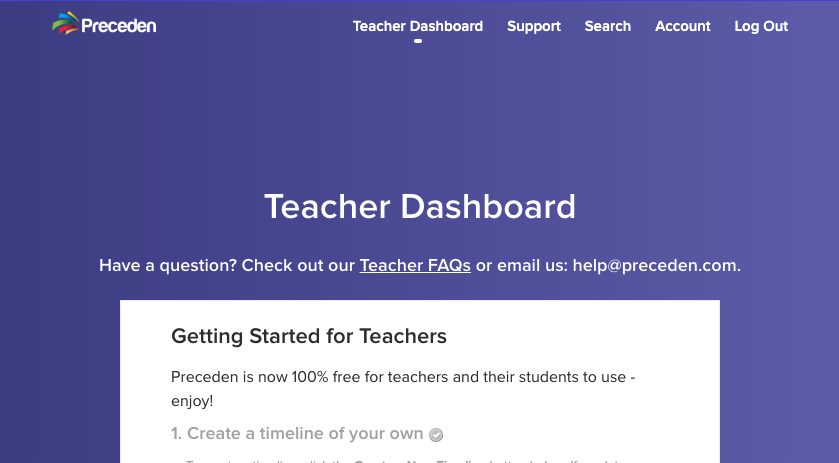This screenshot has height=463, width=839.
Task: Click the large Teacher Dashboard page title
Action: 420,207
